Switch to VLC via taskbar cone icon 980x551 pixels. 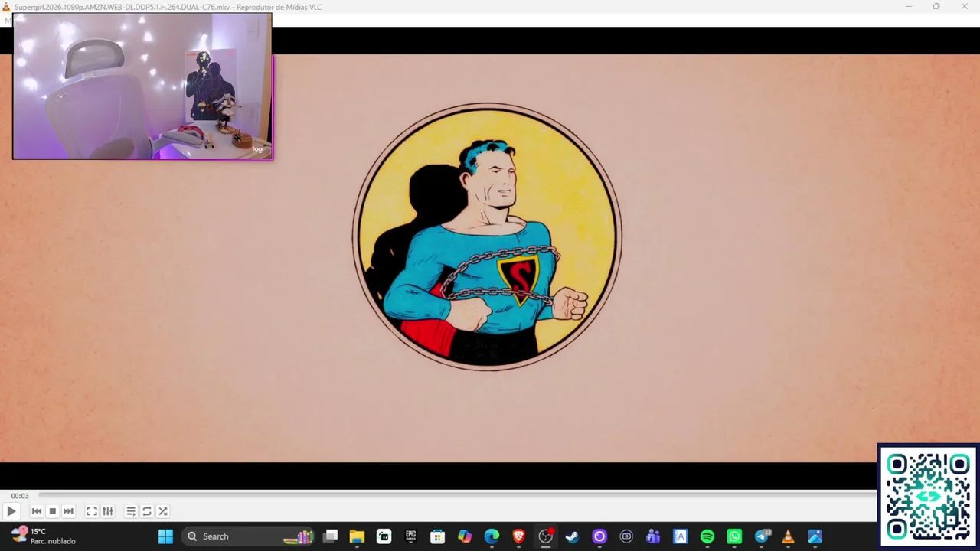pos(788,536)
